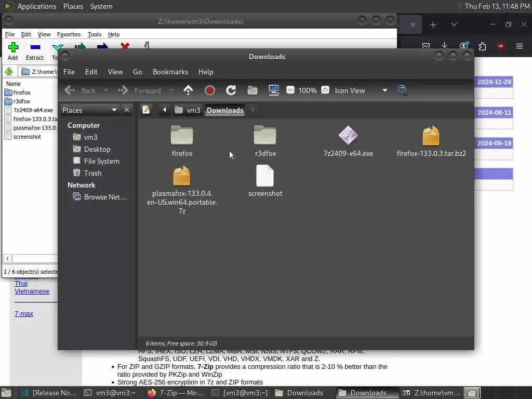Click the Extract button in 7-Zip toolbar
Screen dimensions: 532x399
(x=35, y=51)
